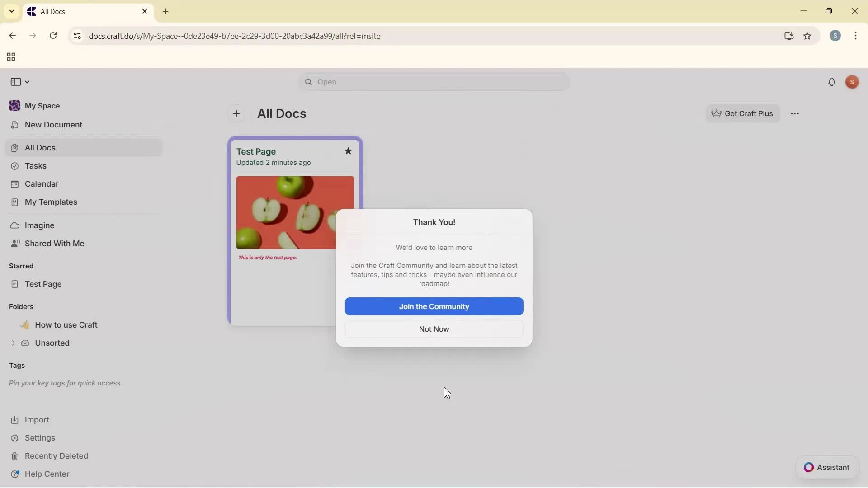Image resolution: width=868 pixels, height=488 pixels.
Task: Toggle the sidebar visibility
Action: pyautogui.click(x=16, y=82)
